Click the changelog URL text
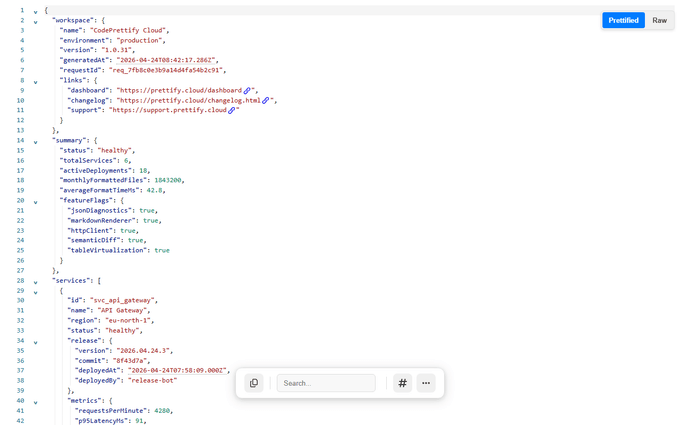This screenshot has height=425, width=680. (189, 100)
